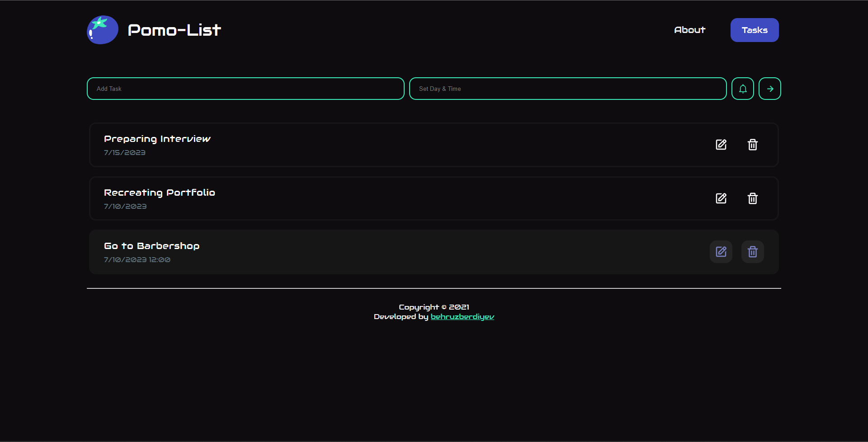Delete the Preparing Interview task
Screen dimensions: 868x442
(x=752, y=145)
